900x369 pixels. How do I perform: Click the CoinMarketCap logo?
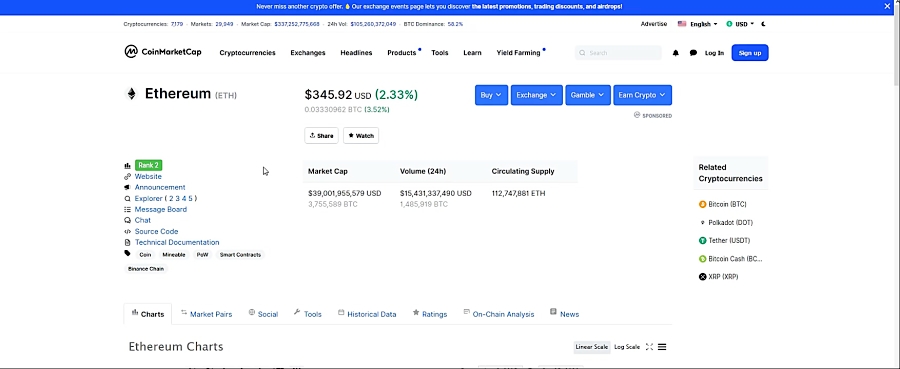point(163,52)
